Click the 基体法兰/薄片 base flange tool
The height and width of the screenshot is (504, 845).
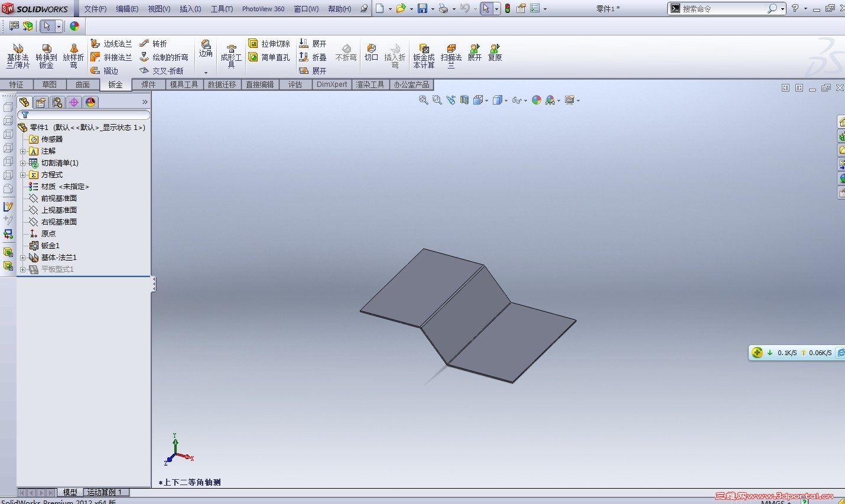[18, 56]
